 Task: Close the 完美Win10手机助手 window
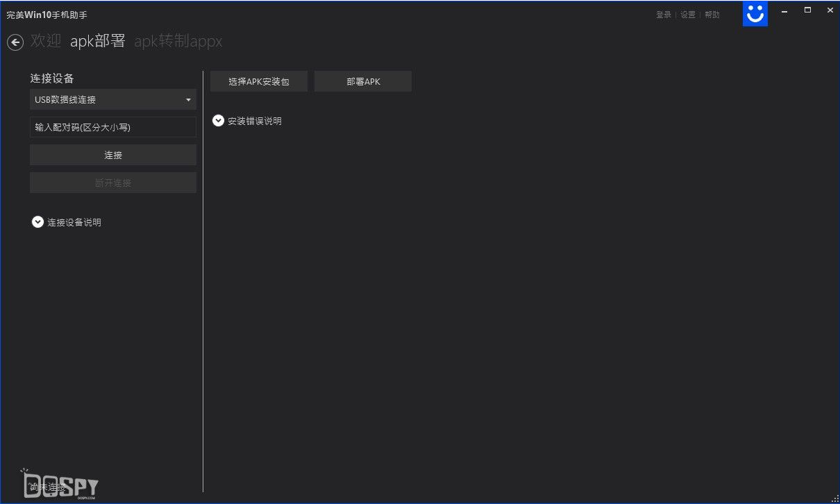[x=830, y=10]
